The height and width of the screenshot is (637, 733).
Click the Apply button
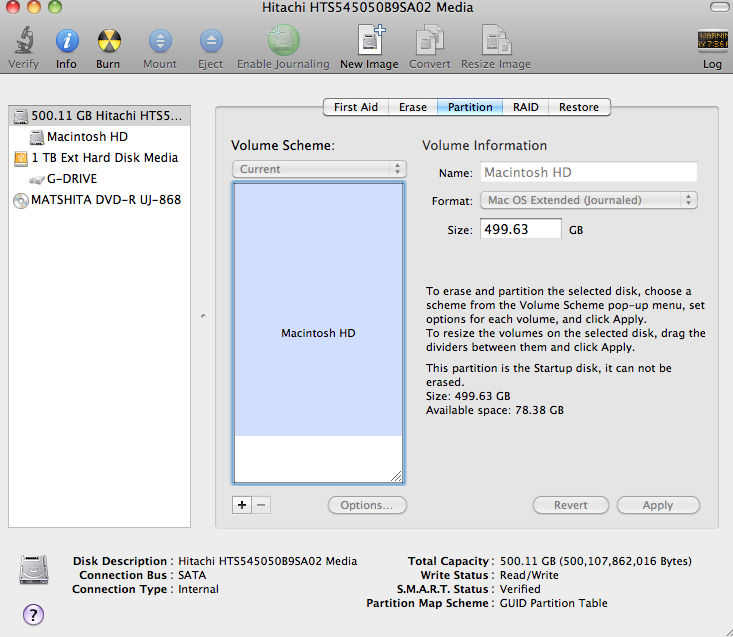coord(658,505)
